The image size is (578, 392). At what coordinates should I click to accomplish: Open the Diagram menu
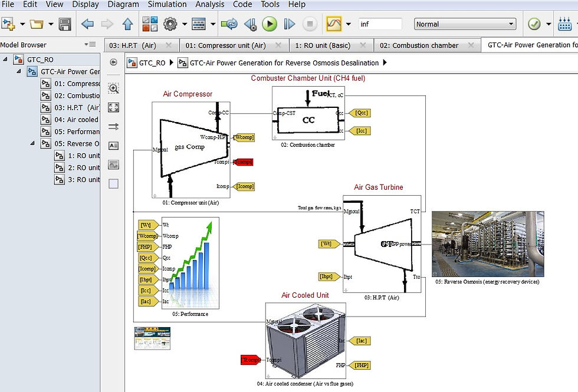[123, 5]
